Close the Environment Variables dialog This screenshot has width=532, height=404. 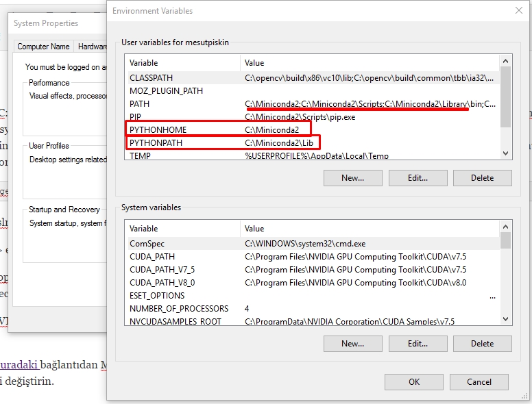518,11
